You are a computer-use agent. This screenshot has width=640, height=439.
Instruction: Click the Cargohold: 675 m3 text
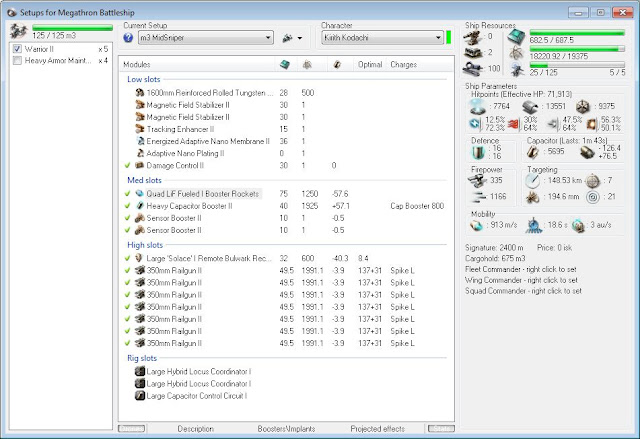495,258
